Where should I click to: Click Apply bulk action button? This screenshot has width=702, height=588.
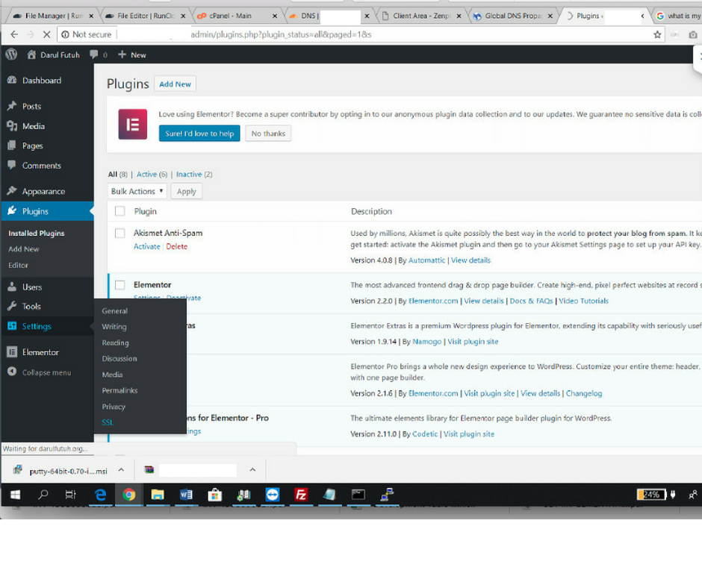point(186,191)
